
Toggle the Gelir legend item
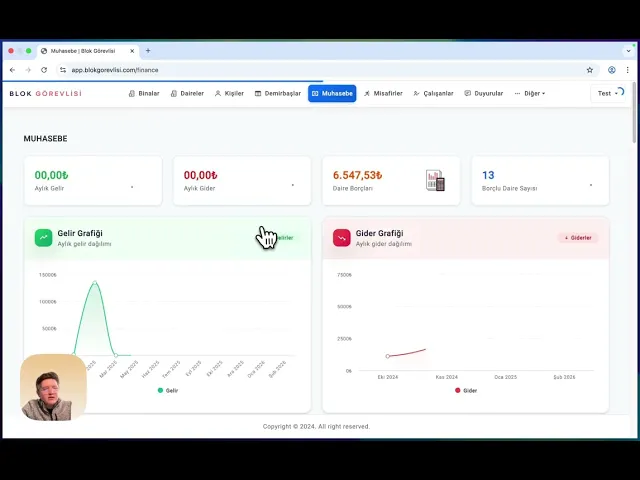[x=168, y=391]
